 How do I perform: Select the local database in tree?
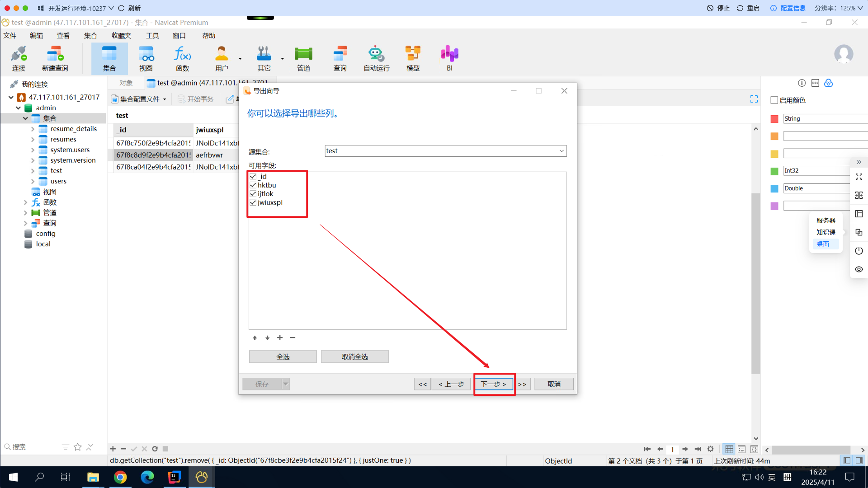click(x=43, y=244)
